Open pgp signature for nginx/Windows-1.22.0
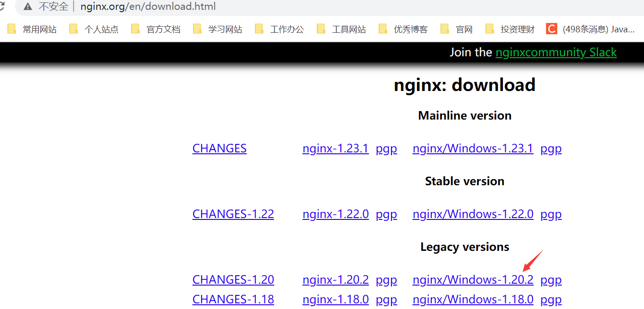This screenshot has width=644, height=309. coord(551,215)
